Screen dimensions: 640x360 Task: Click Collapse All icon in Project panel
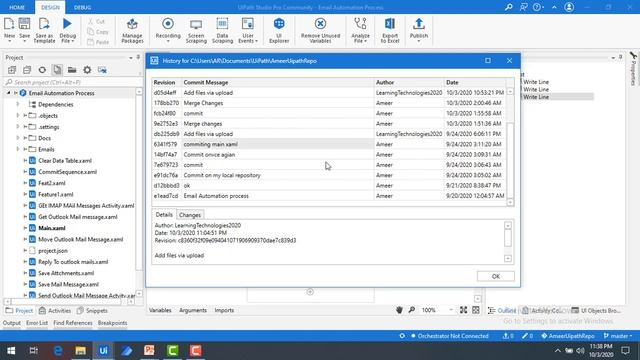(27, 70)
